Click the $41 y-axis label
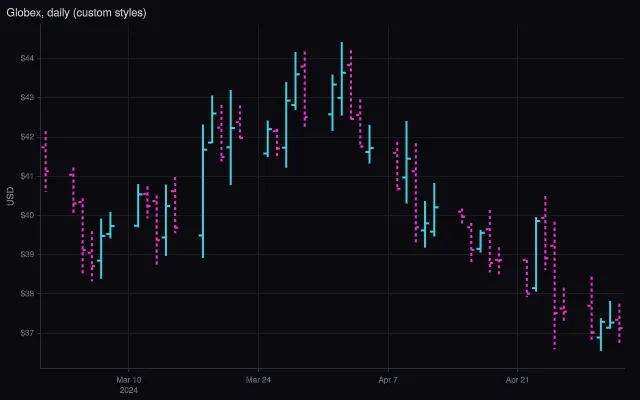Screen dimensions: 640x400 point(27,176)
